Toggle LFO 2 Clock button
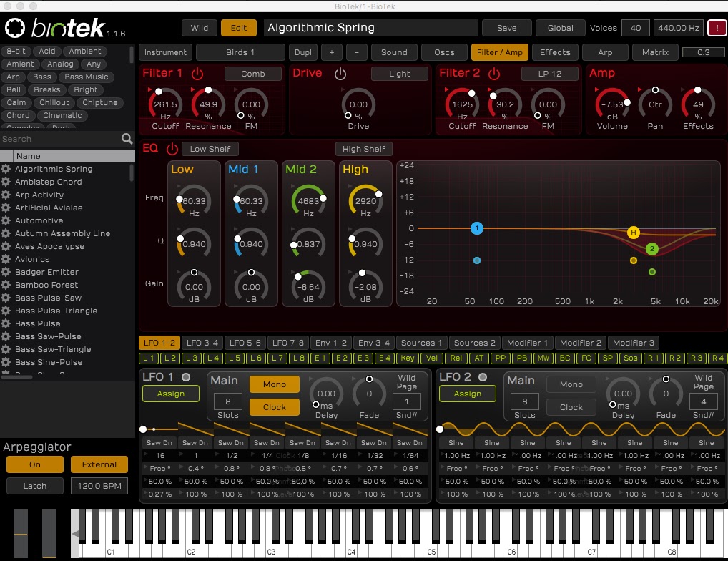The height and width of the screenshot is (561, 728). [571, 407]
